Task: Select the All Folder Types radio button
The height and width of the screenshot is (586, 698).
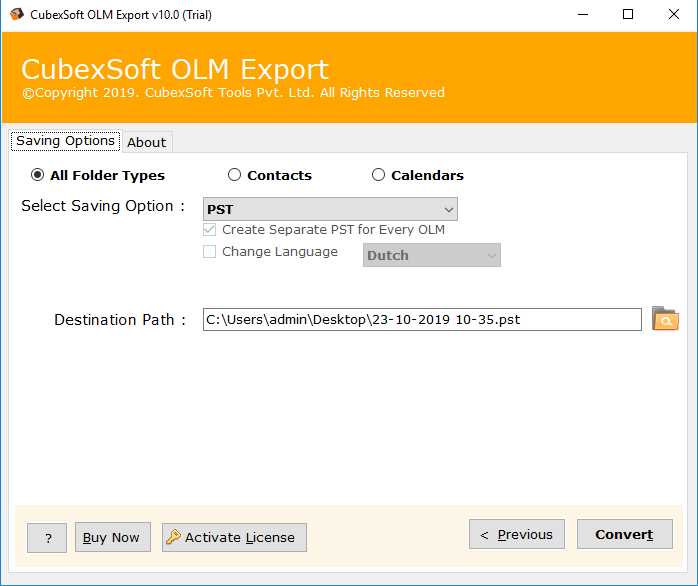Action: [x=38, y=175]
